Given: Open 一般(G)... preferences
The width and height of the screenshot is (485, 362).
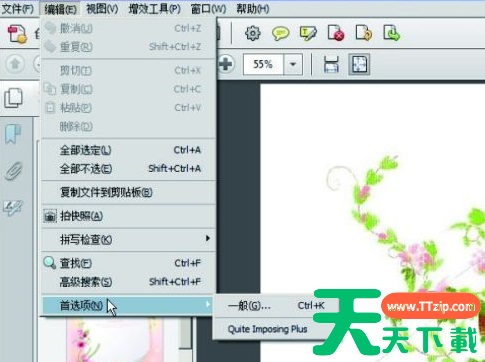Looking at the screenshot, I should click(276, 305).
